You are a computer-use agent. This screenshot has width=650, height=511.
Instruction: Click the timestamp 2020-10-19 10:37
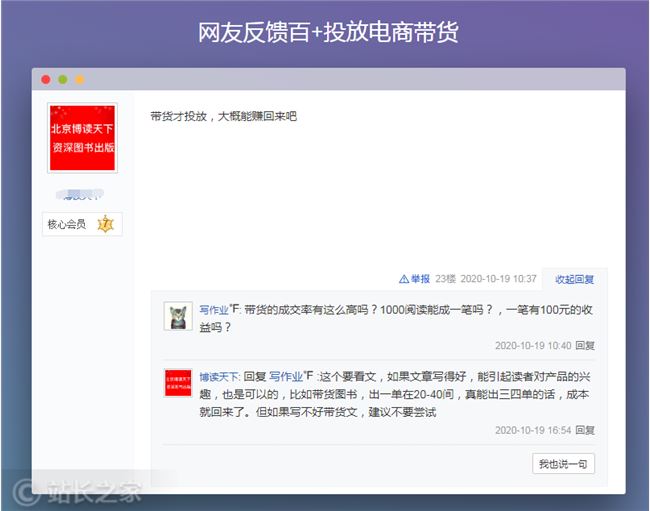pos(499,279)
